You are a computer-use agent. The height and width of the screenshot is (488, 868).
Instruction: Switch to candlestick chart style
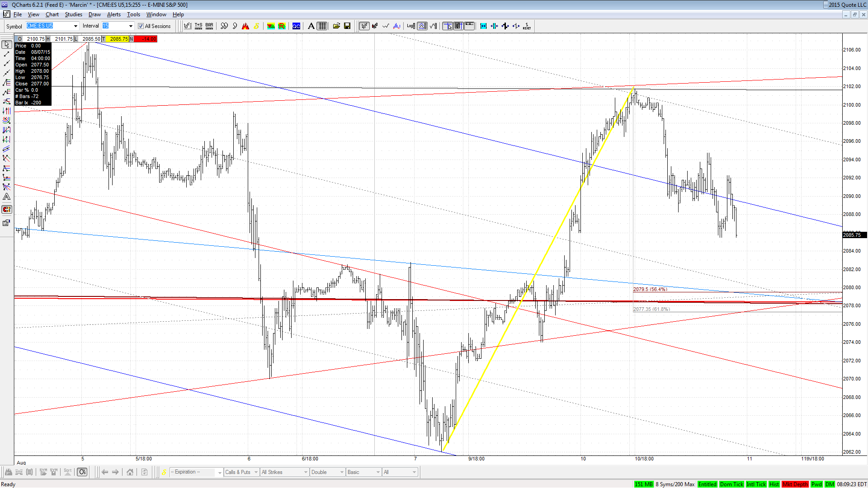[375, 26]
